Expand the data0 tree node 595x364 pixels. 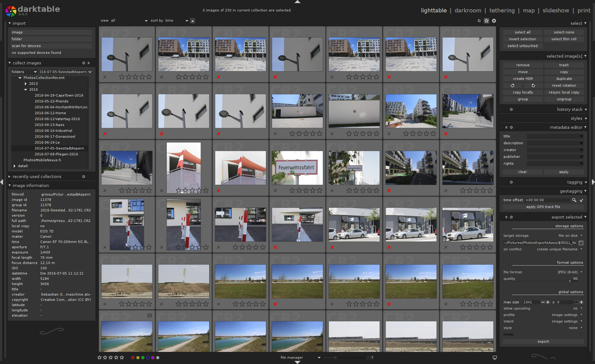tap(15, 166)
